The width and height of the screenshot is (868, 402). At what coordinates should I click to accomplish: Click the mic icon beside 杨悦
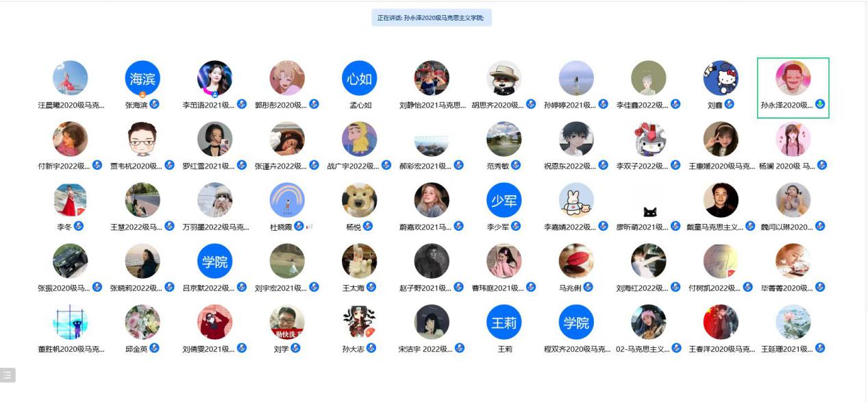click(x=368, y=226)
